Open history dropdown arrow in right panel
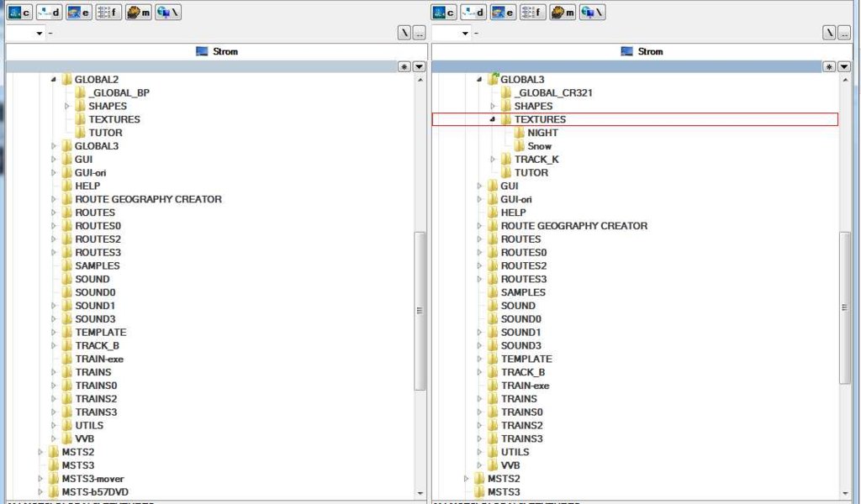861x504 pixels. click(x=844, y=66)
